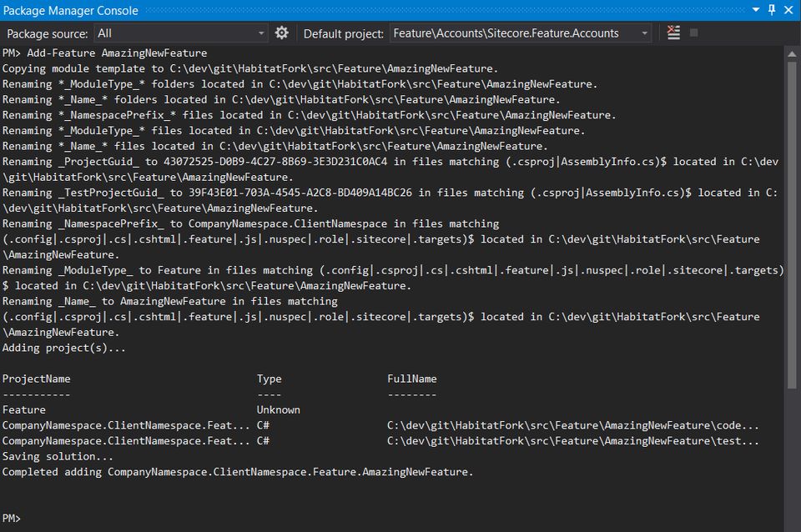Click the Adding project(s)... line

(63, 349)
